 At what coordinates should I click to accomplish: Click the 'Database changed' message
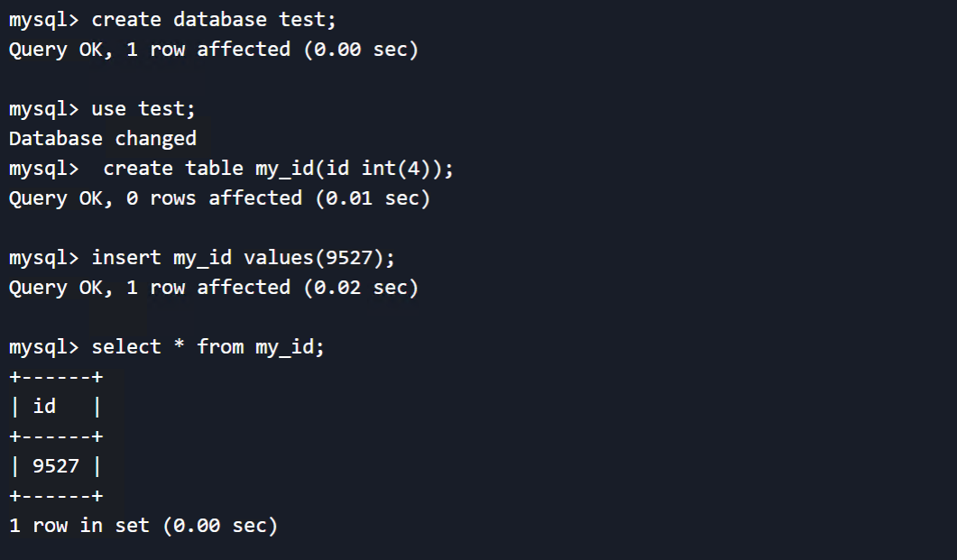(x=103, y=139)
